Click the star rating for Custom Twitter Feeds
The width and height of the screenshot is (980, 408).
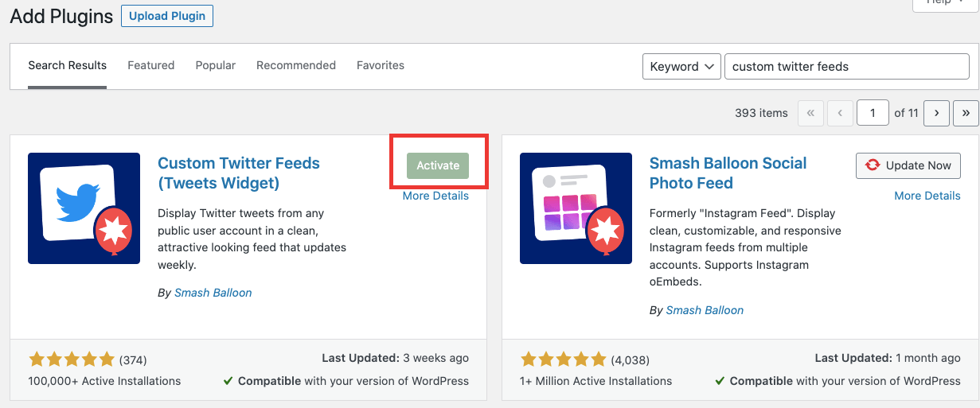coord(72,359)
